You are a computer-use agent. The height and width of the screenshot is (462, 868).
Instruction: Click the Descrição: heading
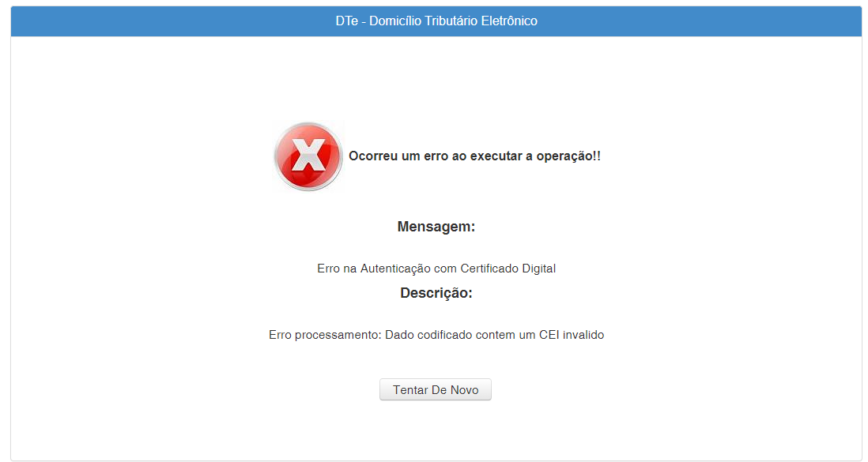click(x=436, y=293)
